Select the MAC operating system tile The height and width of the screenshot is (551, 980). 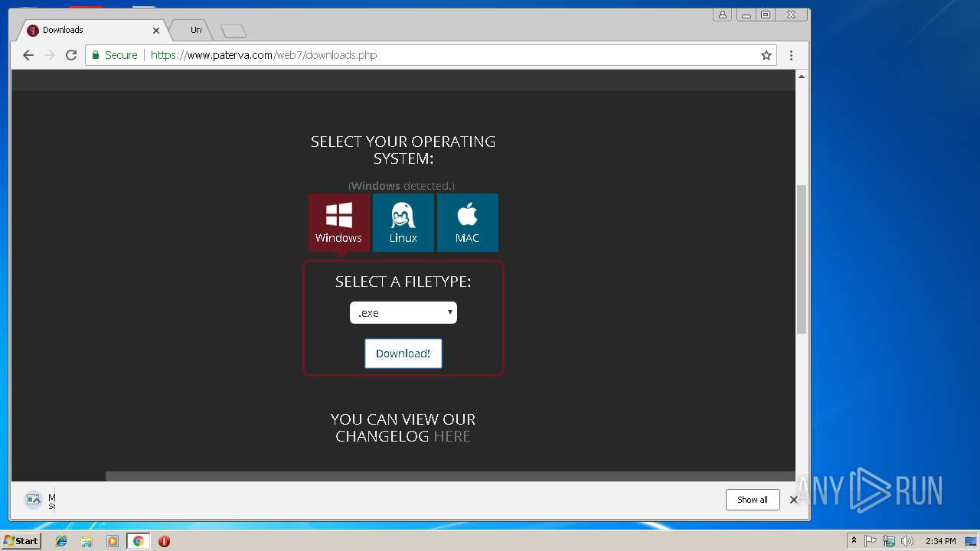(x=467, y=222)
